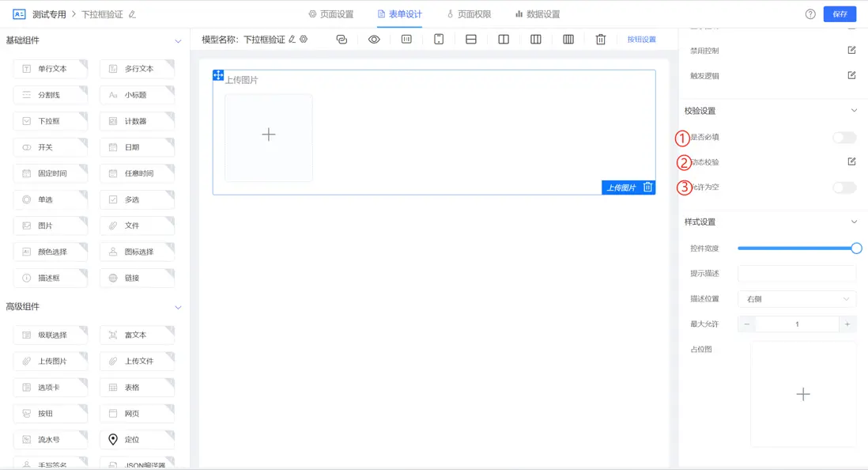Viewport: 868px width, 470px height.
Task: Toggle the link icon in the toolbar
Action: click(x=342, y=39)
